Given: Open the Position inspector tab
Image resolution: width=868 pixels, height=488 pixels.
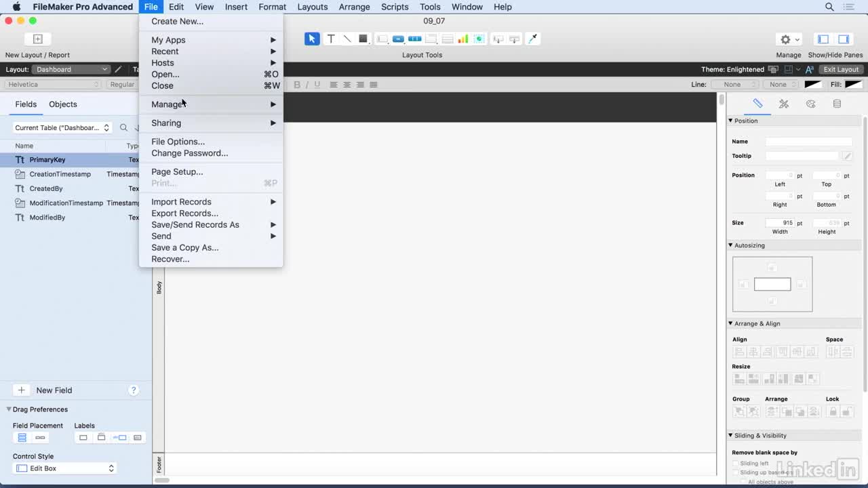Looking at the screenshot, I should pyautogui.click(x=758, y=104).
